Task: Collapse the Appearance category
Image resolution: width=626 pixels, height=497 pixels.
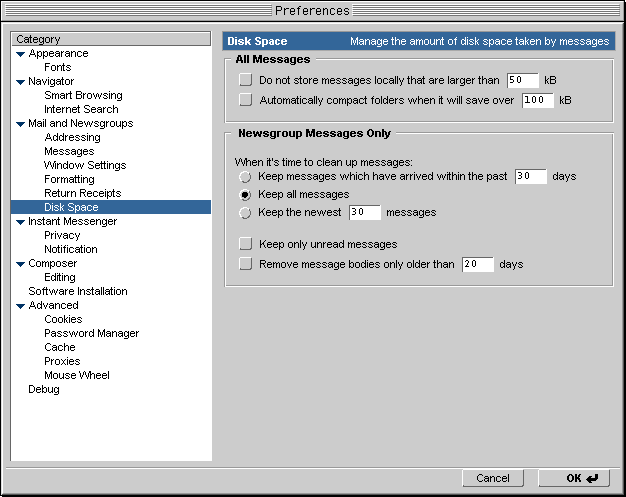Action: click(x=20, y=54)
